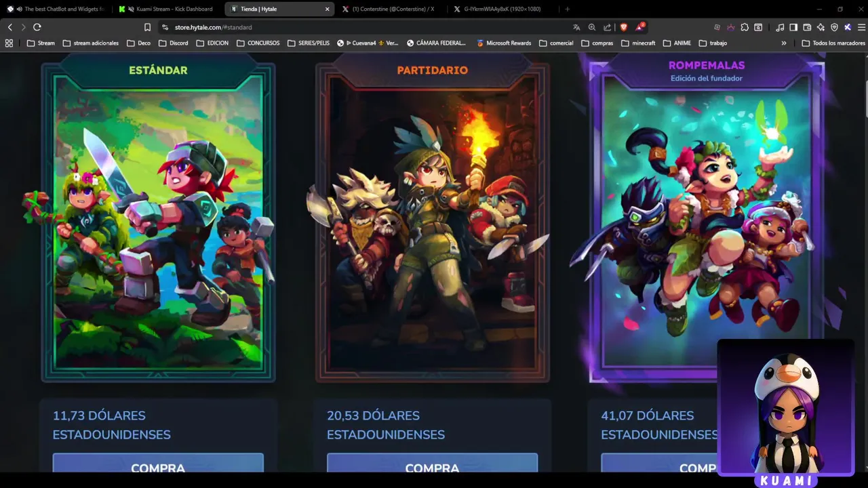This screenshot has width=868, height=488.
Task: Expand the EDICION bookmarks folder
Action: (212, 43)
